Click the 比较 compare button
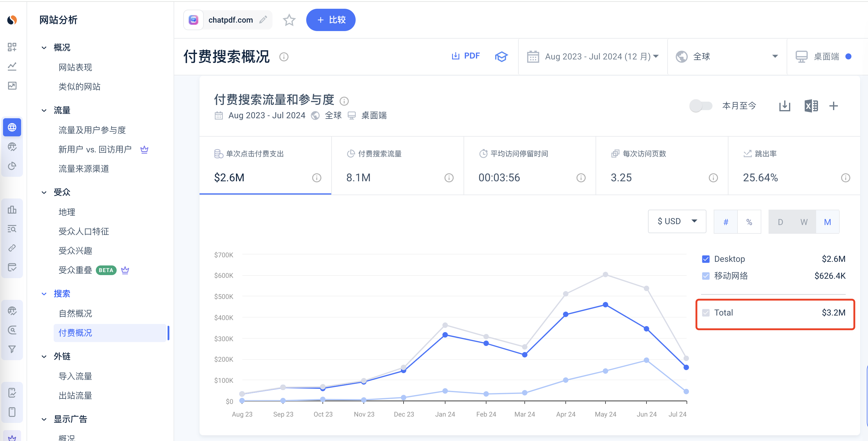The height and width of the screenshot is (441, 868). 331,20
